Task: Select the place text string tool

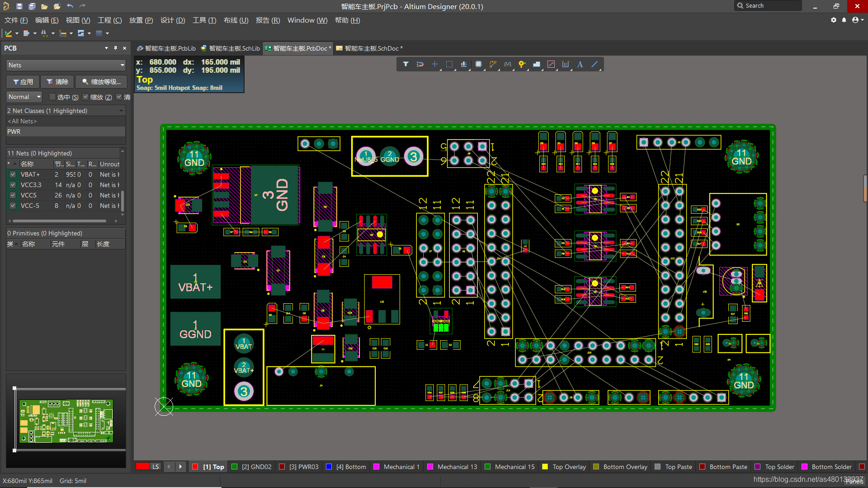Action: [580, 64]
